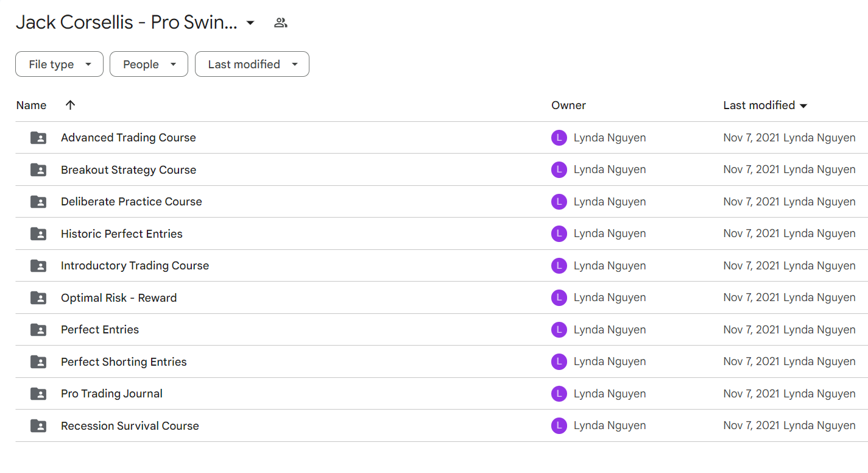Select the Perfect Entries folder name
Screen dimensions: 868x473
coord(100,330)
